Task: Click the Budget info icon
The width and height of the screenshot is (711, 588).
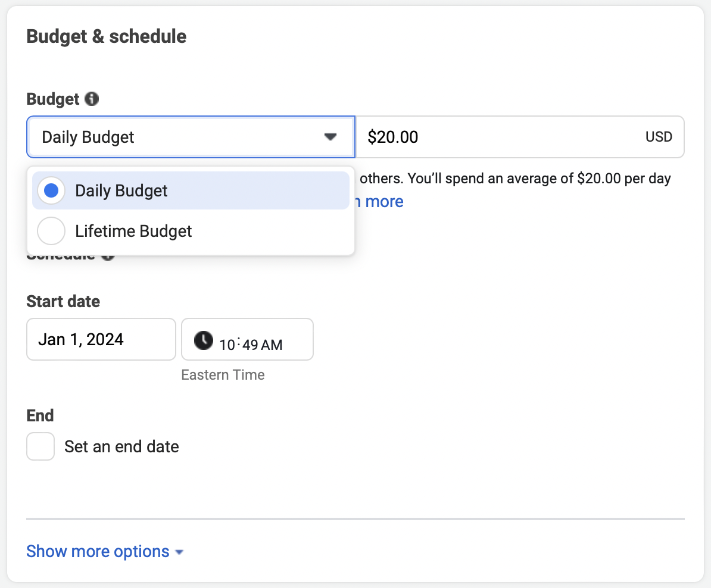Action: click(x=91, y=99)
